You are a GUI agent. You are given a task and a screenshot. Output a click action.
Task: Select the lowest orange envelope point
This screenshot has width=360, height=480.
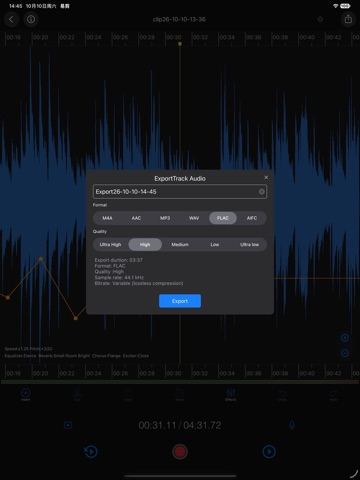(x=76, y=318)
